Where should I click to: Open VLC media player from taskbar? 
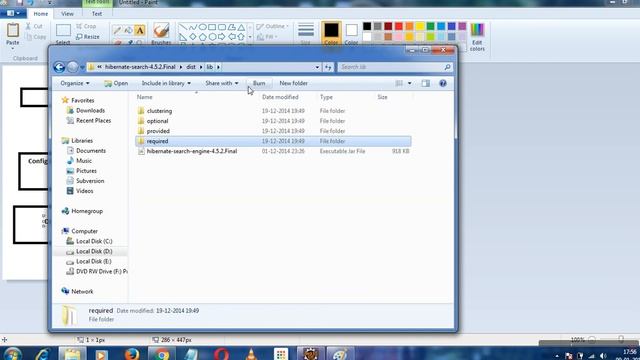click(x=251, y=353)
